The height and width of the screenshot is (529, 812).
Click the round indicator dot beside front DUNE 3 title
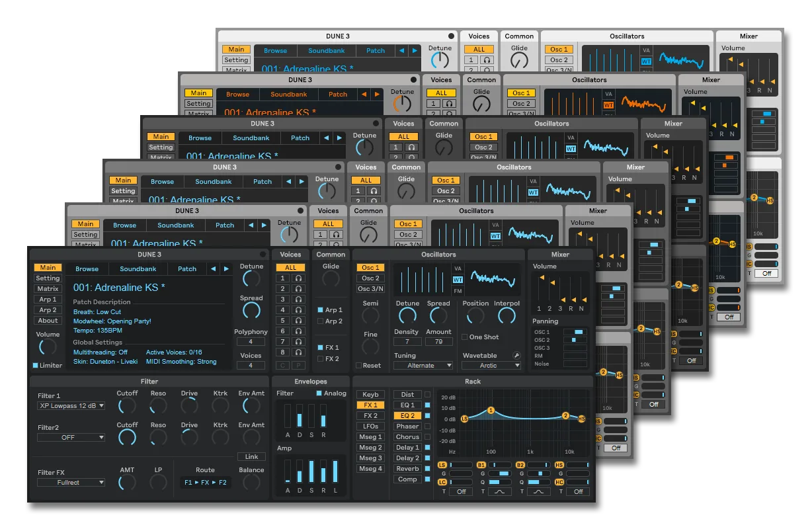tap(263, 255)
